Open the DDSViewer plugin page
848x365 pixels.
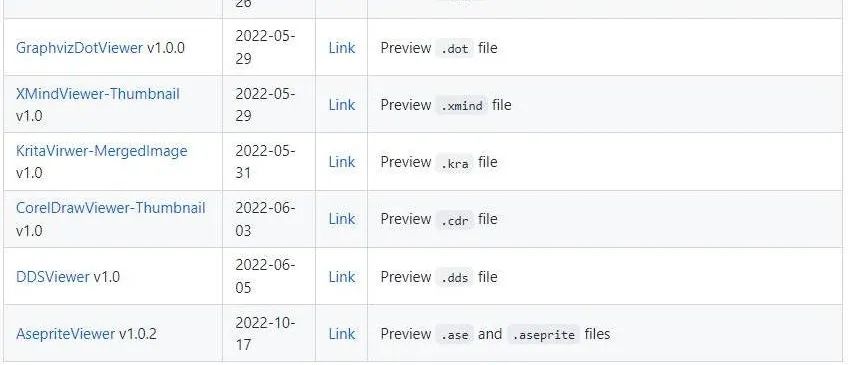point(52,277)
